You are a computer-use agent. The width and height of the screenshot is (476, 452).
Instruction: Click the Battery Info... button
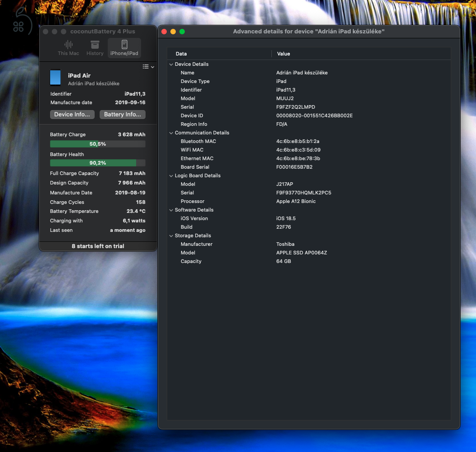pyautogui.click(x=123, y=115)
